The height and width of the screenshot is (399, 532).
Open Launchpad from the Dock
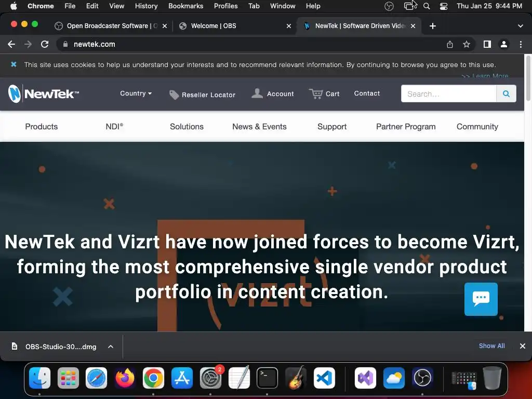pyautogui.click(x=68, y=378)
